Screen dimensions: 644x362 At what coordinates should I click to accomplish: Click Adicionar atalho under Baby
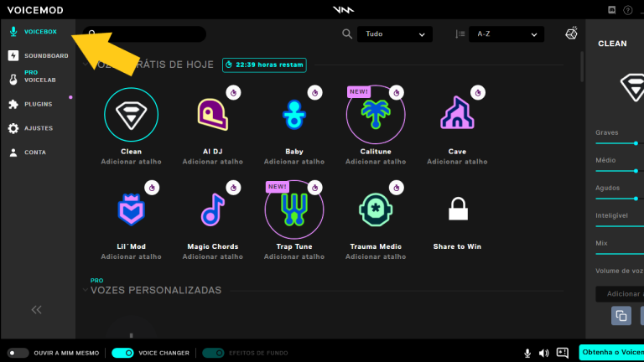pos(294,162)
